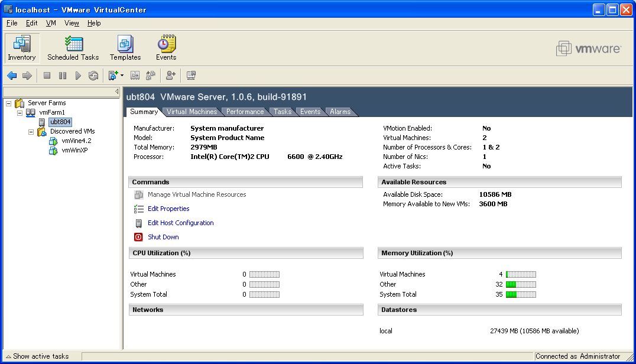Click the Manage Virtual Machine Resources text
Viewport: 636px width, 364px height.
pyautogui.click(x=197, y=194)
